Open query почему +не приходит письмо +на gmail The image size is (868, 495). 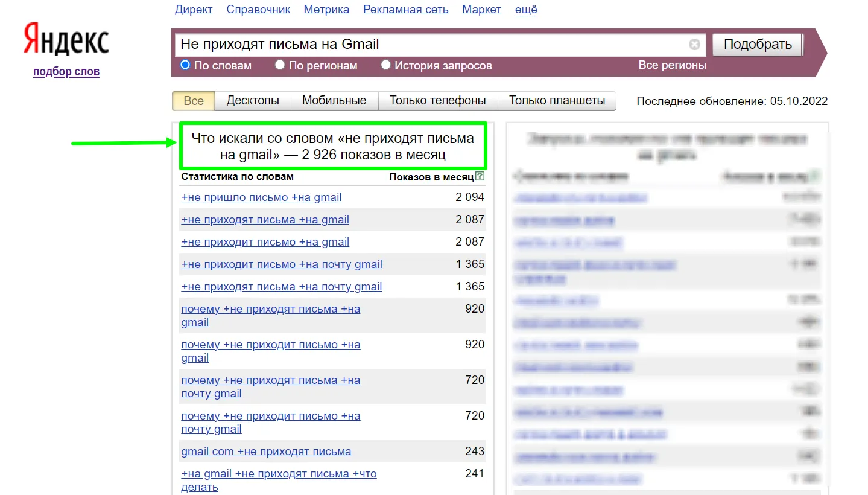coord(271,351)
